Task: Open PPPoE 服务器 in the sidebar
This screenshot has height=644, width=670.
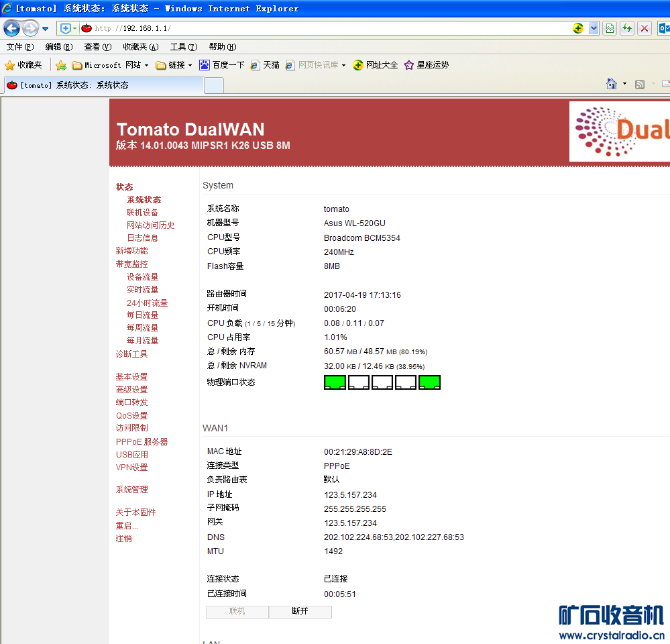Action: coord(142,442)
